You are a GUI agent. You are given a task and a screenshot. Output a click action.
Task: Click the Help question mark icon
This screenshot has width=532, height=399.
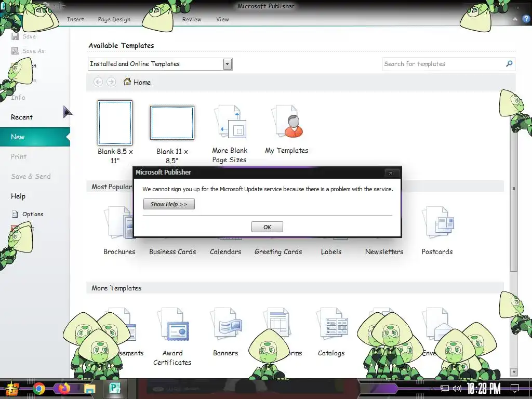pyautogui.click(x=526, y=19)
